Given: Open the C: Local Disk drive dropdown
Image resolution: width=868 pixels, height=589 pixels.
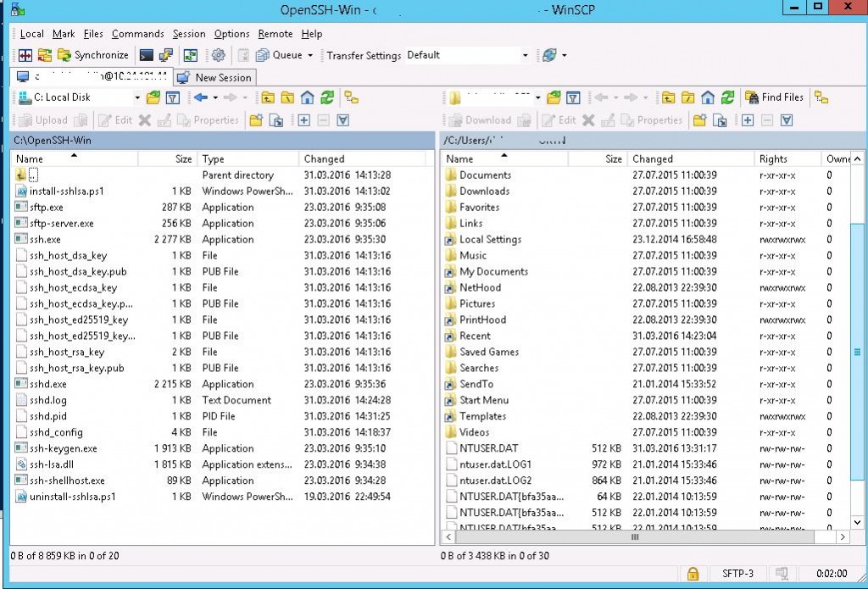Looking at the screenshot, I should (138, 97).
